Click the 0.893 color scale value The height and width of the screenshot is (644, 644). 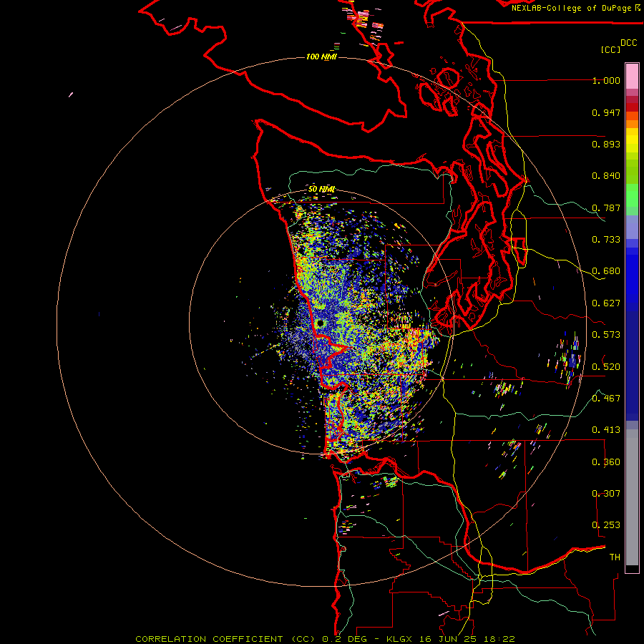click(606, 144)
